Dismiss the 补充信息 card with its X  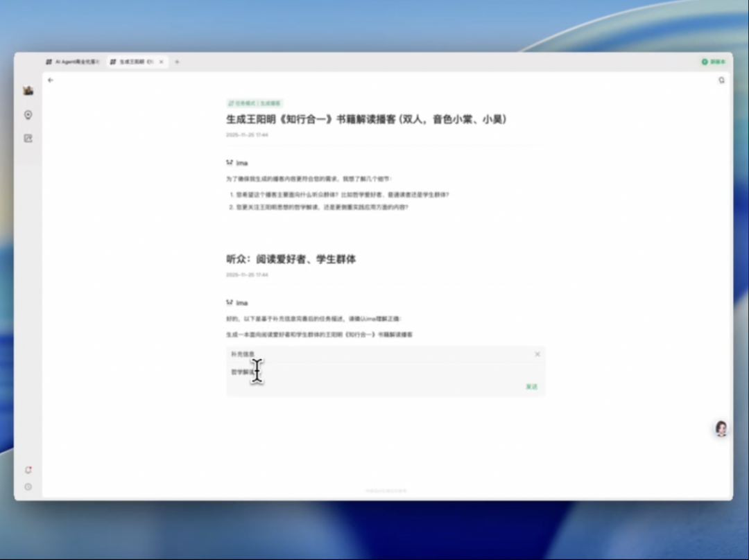(537, 354)
